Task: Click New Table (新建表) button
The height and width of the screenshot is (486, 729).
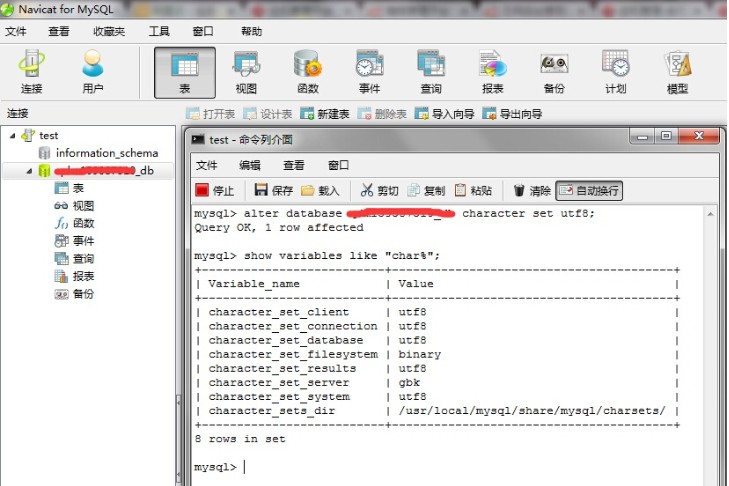Action: [325, 113]
